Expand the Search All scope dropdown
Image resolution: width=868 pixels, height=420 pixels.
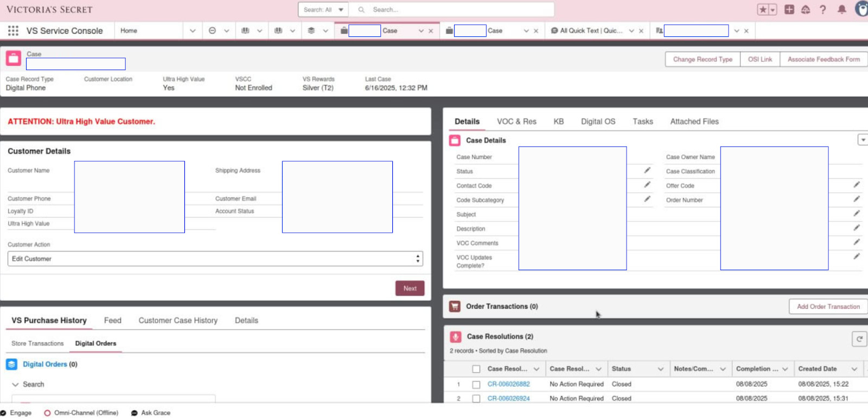click(324, 10)
